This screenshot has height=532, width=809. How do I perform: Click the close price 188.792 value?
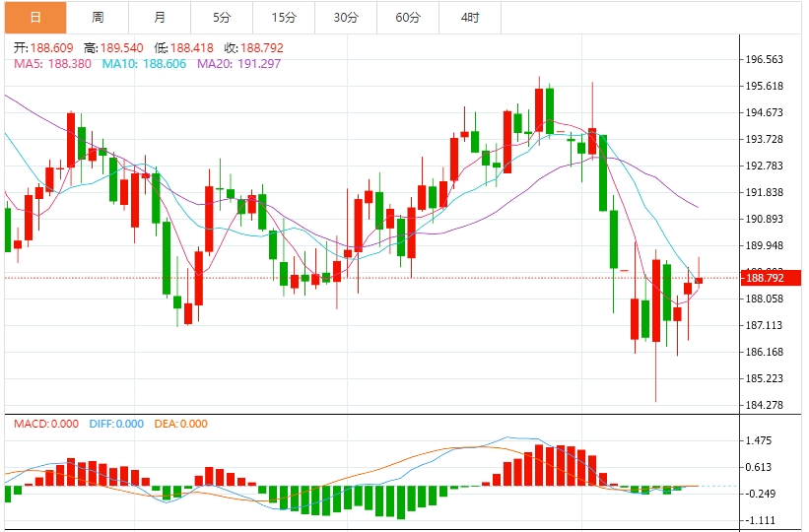(x=262, y=48)
